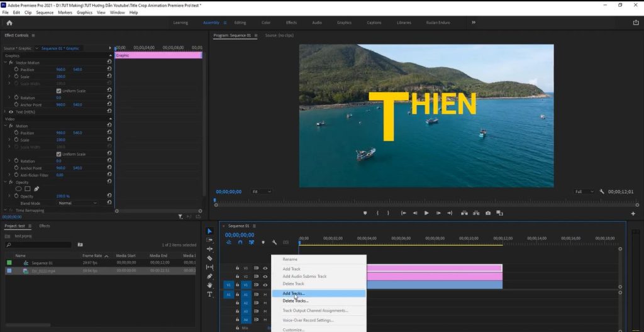Step back one frame
This screenshot has height=332, width=644.
(415, 213)
